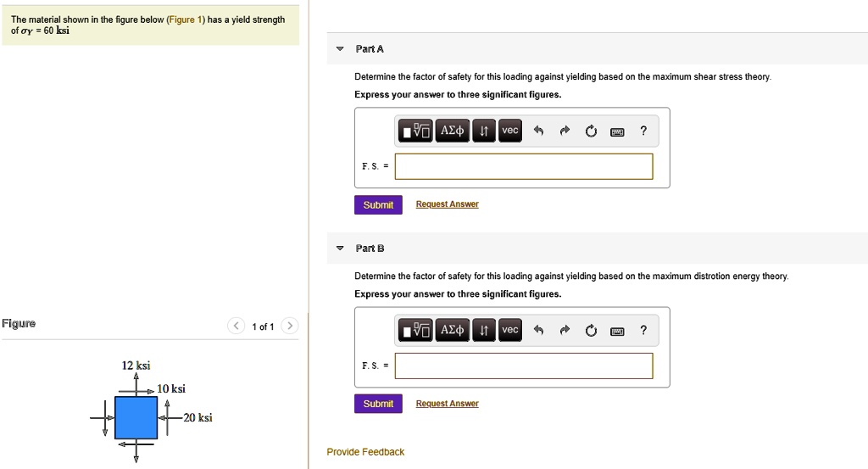This screenshot has height=469, width=868.
Task: Collapse the Part B section
Action: click(x=340, y=248)
